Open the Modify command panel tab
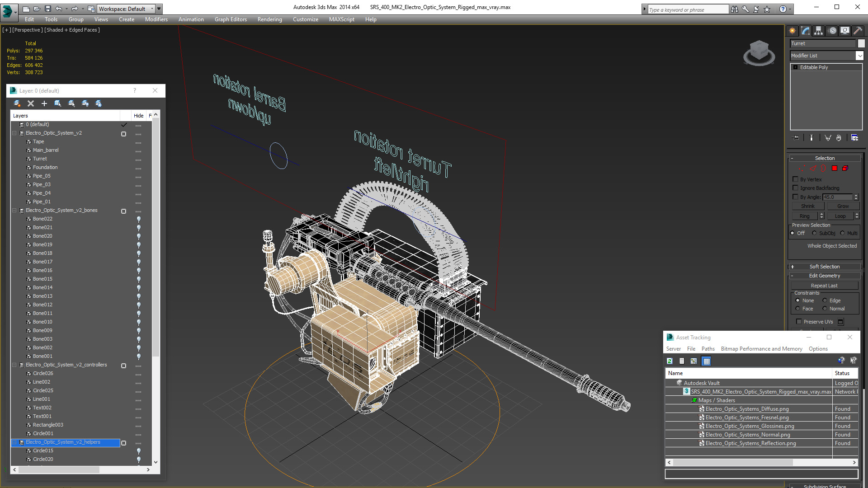The height and width of the screenshot is (488, 868). click(x=806, y=31)
